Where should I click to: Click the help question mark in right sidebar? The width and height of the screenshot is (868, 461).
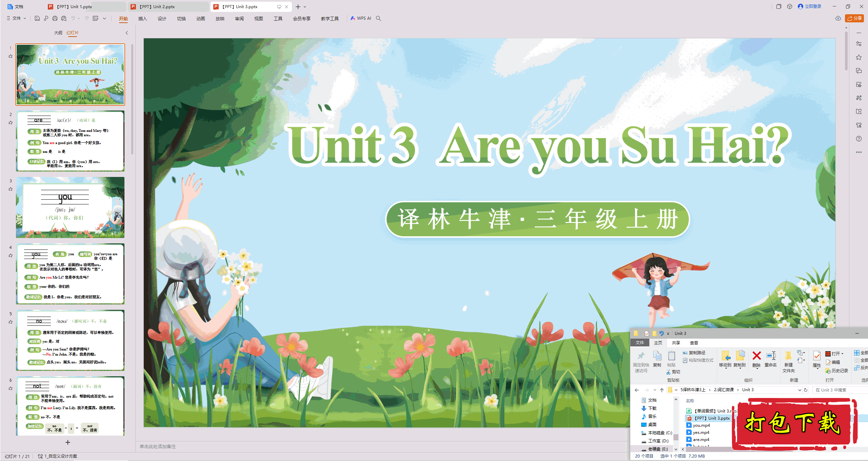point(859,139)
